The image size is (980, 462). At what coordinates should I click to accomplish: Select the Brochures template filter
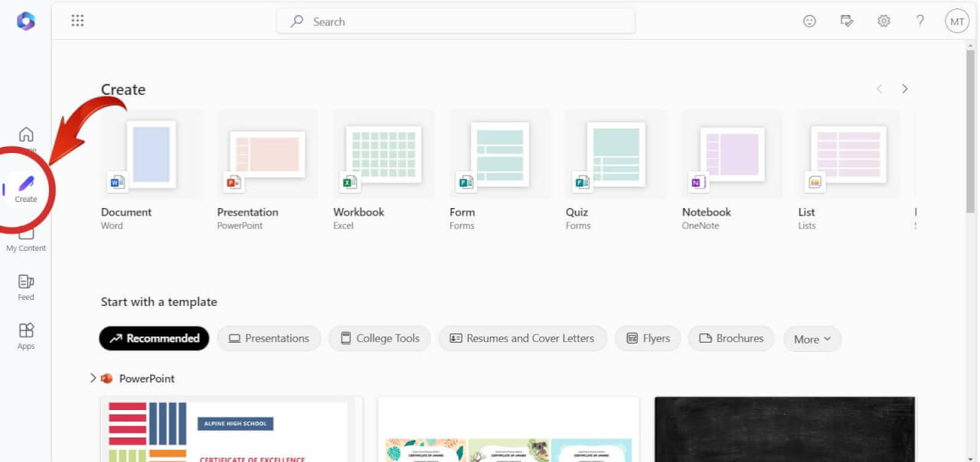pos(731,338)
